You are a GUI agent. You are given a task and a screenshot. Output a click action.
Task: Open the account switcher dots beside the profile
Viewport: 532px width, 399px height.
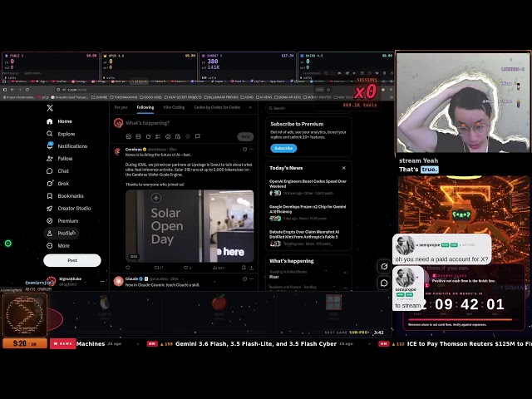click(102, 281)
